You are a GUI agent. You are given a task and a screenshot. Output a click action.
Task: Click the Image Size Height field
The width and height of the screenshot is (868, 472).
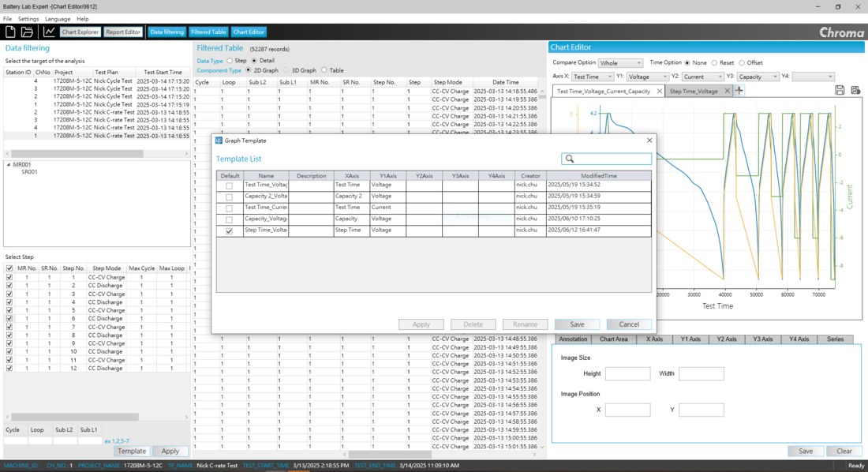(628, 373)
